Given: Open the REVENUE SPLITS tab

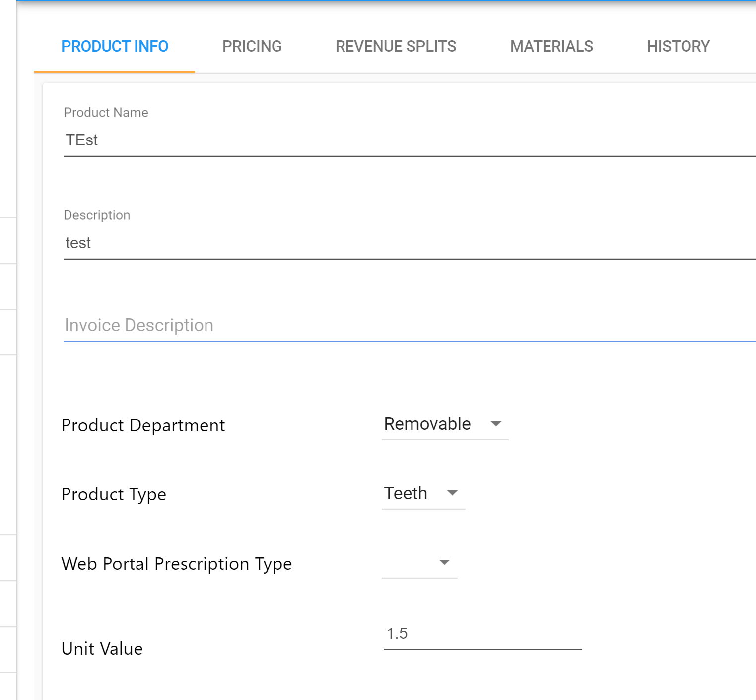Looking at the screenshot, I should point(396,46).
